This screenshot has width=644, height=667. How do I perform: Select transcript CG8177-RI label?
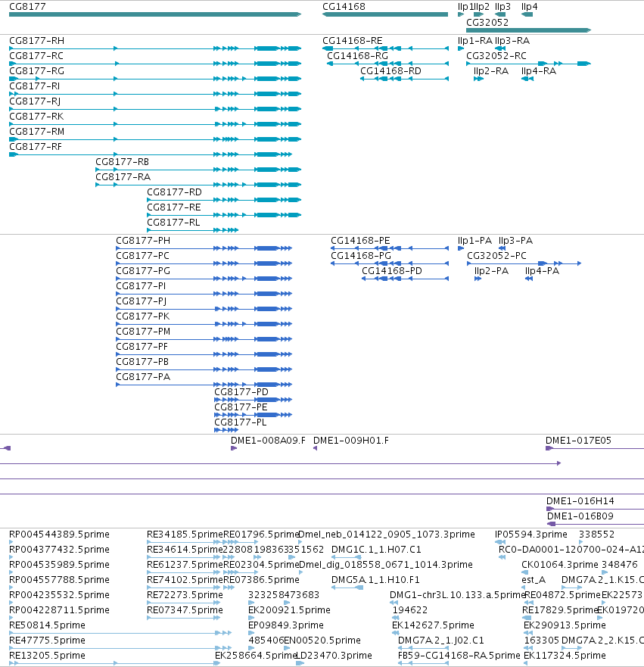pos(34,86)
